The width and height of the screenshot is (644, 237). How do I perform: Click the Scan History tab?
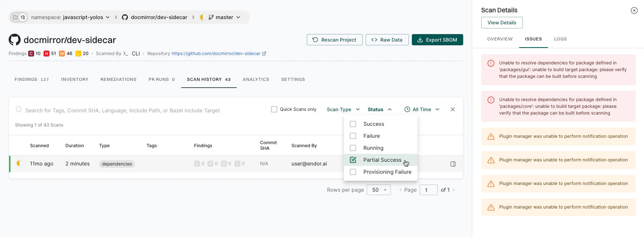coord(209,79)
